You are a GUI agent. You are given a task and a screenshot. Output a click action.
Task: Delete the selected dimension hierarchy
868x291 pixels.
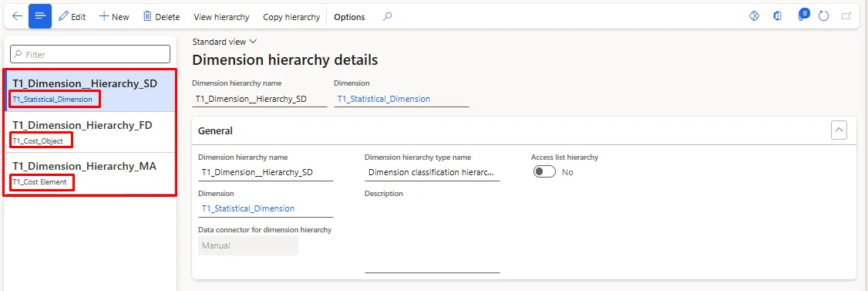[x=162, y=17]
